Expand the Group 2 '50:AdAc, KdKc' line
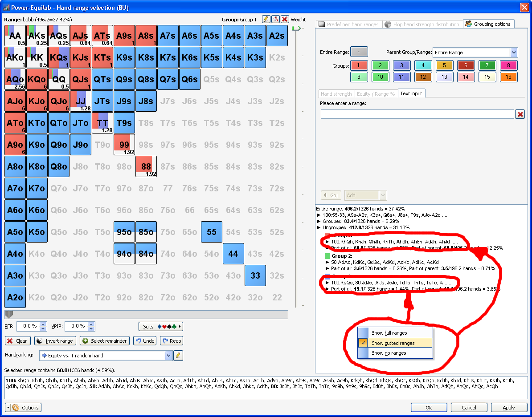 point(327,262)
